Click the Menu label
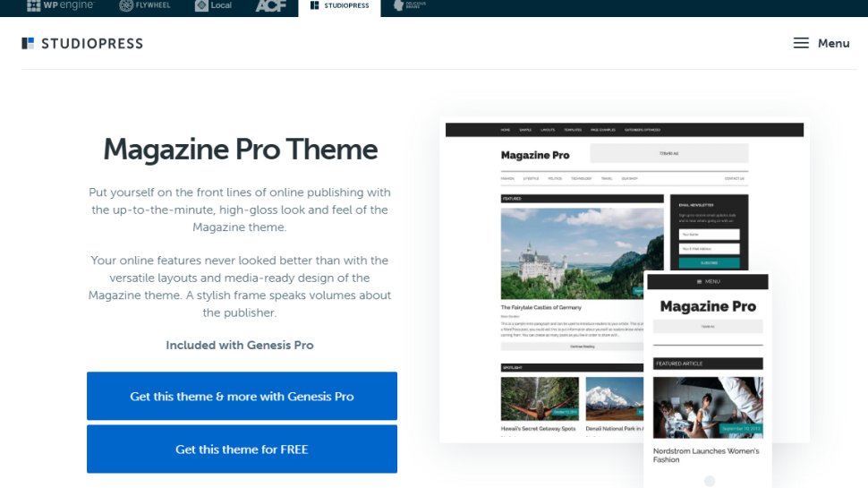This screenshot has height=488, width=868. click(x=834, y=43)
